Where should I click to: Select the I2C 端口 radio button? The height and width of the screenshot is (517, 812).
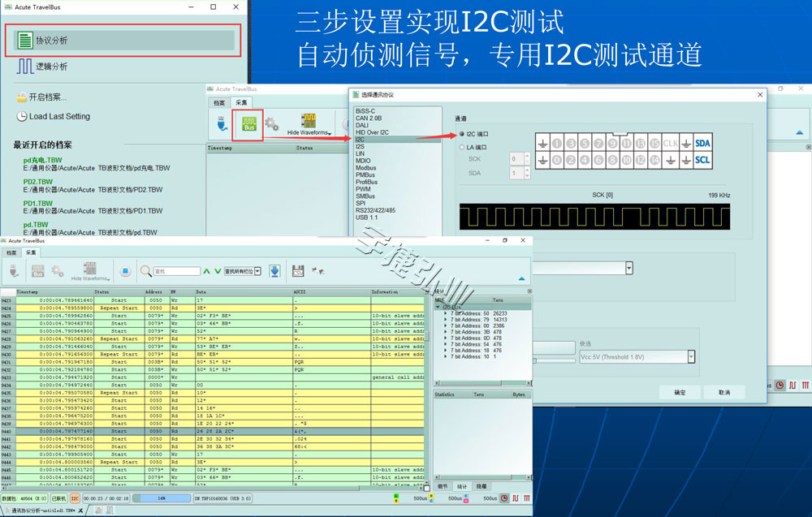click(x=462, y=134)
